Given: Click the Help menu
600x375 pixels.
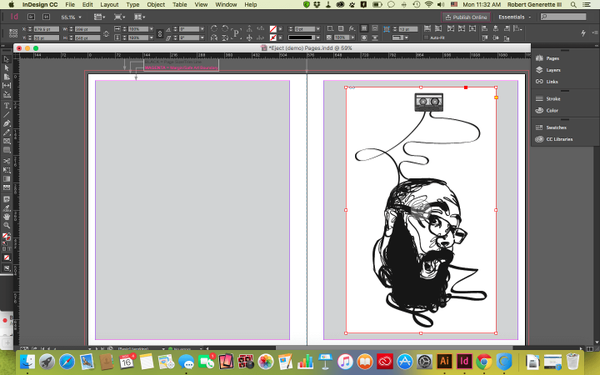Looking at the screenshot, I should click(x=251, y=5).
